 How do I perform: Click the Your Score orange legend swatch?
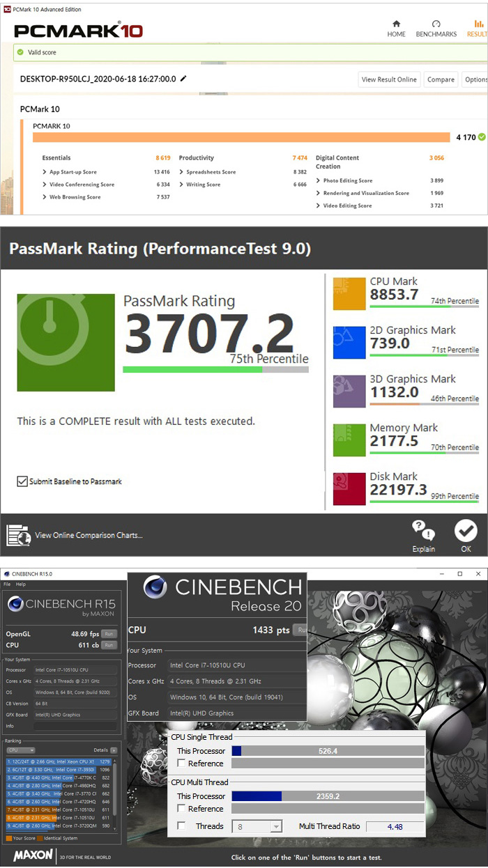click(x=8, y=838)
